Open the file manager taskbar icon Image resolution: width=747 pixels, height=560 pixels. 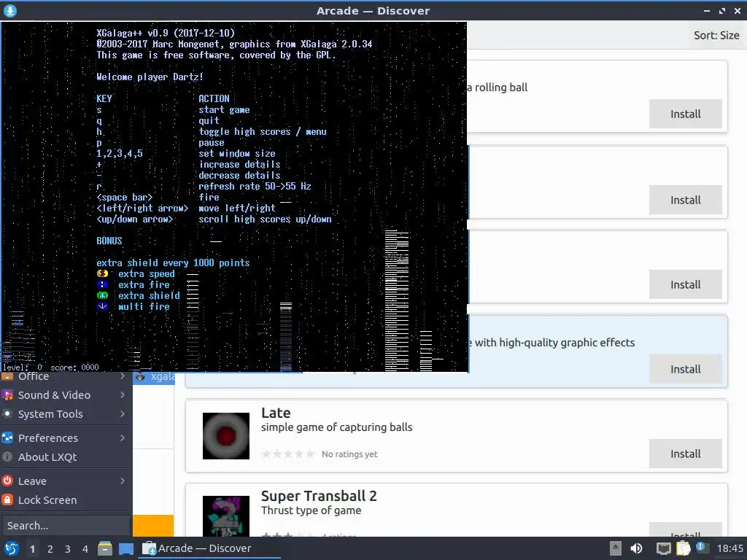(105, 548)
